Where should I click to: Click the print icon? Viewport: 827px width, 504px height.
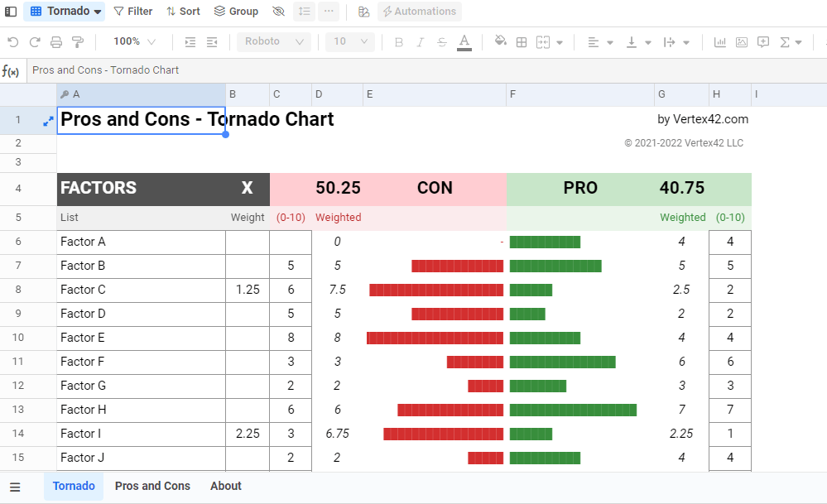[56, 41]
